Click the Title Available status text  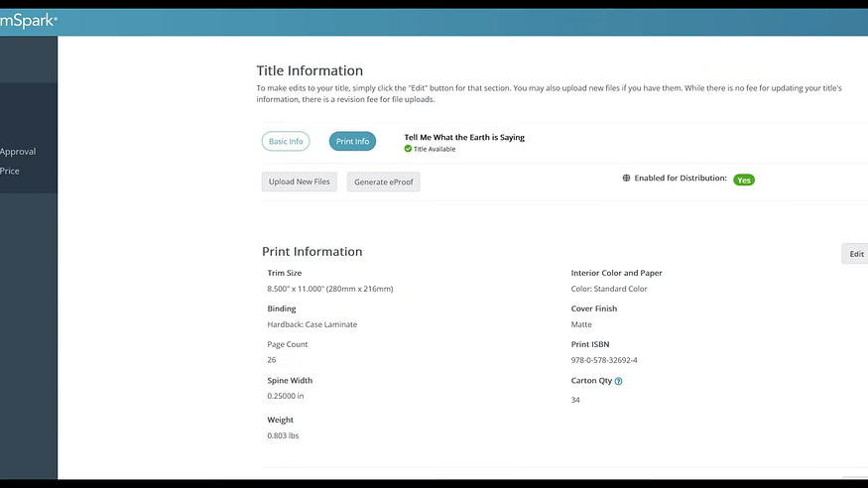[434, 150]
